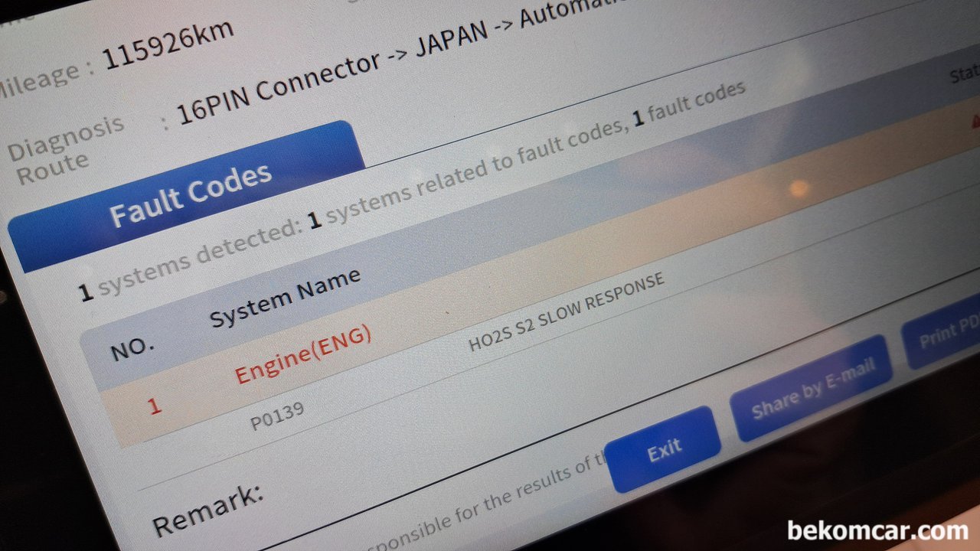The height and width of the screenshot is (551, 980).
Task: Tap the mileage value 115926km
Action: click(x=168, y=45)
